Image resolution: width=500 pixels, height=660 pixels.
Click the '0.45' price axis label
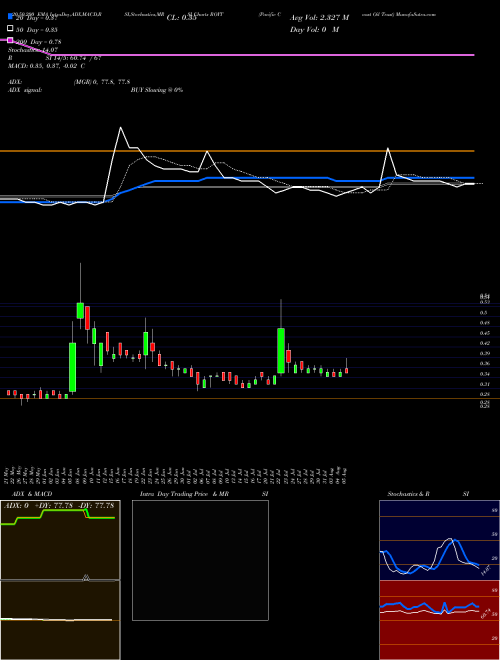pos(484,333)
